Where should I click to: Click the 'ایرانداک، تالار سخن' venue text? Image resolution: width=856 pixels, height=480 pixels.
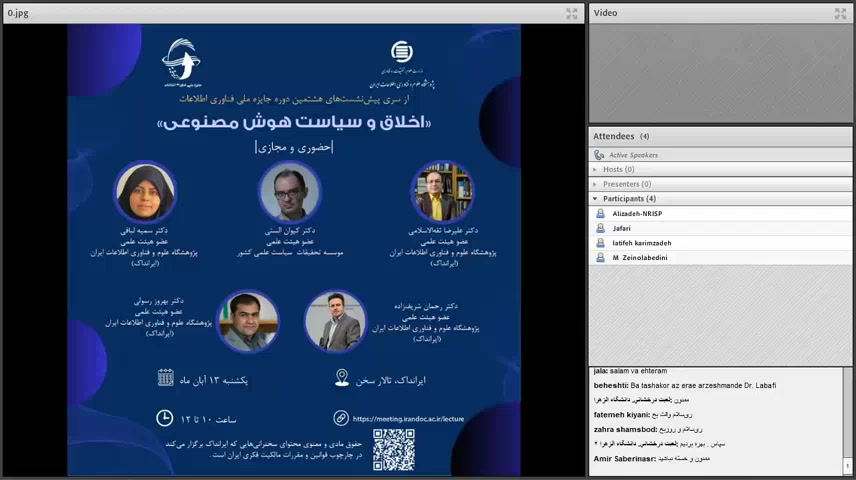(390, 380)
